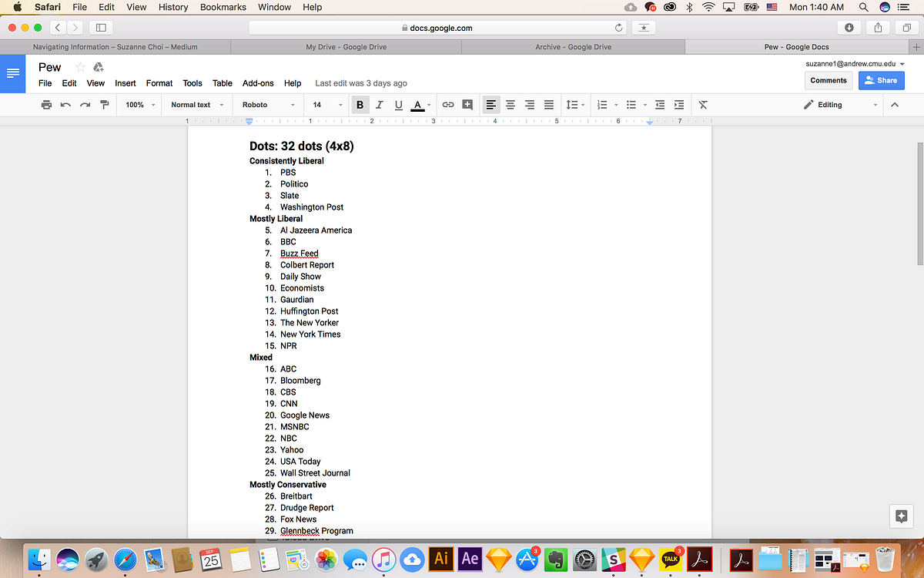Clear formatting from the selection
Screen dimensions: 924x578
[703, 105]
